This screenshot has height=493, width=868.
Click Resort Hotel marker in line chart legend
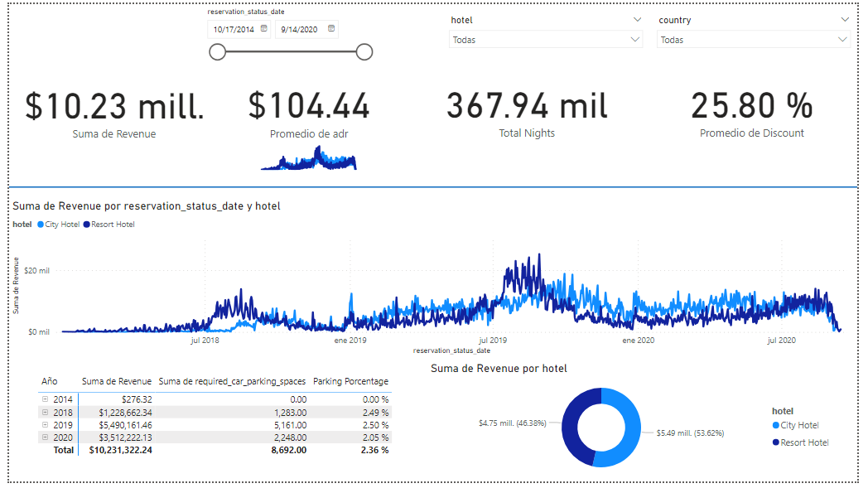86,225
